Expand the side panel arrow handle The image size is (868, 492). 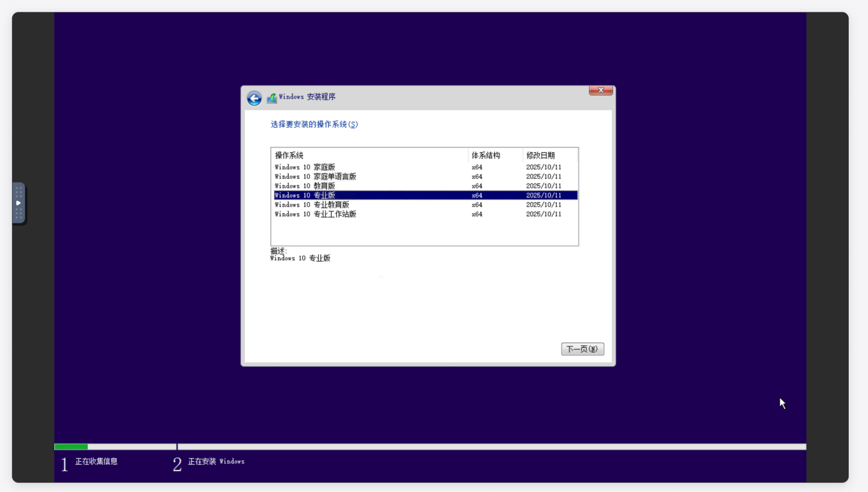(x=18, y=203)
